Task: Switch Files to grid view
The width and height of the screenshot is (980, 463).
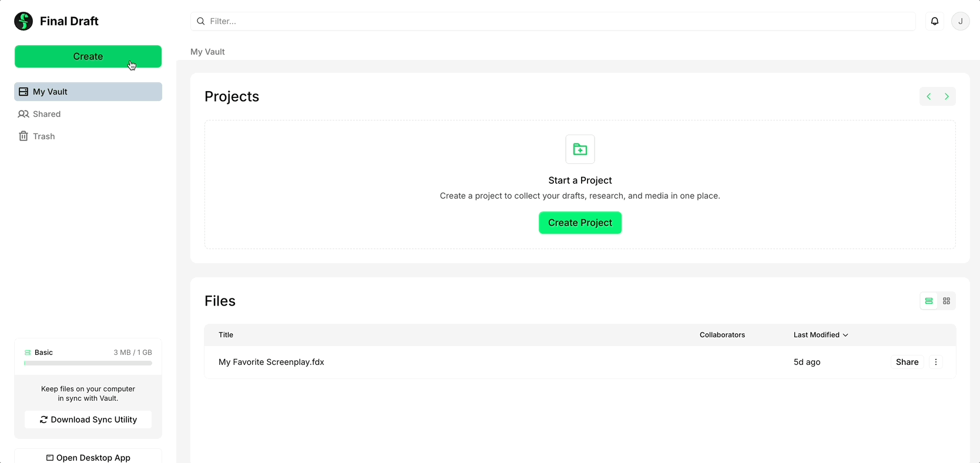Action: [x=947, y=301]
